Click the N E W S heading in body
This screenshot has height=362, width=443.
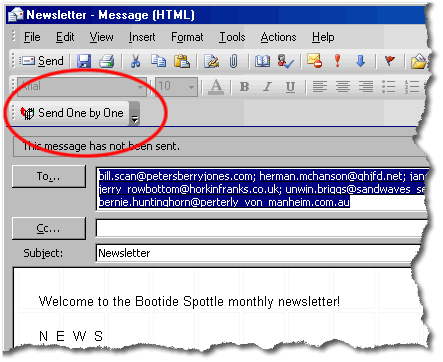coord(71,336)
